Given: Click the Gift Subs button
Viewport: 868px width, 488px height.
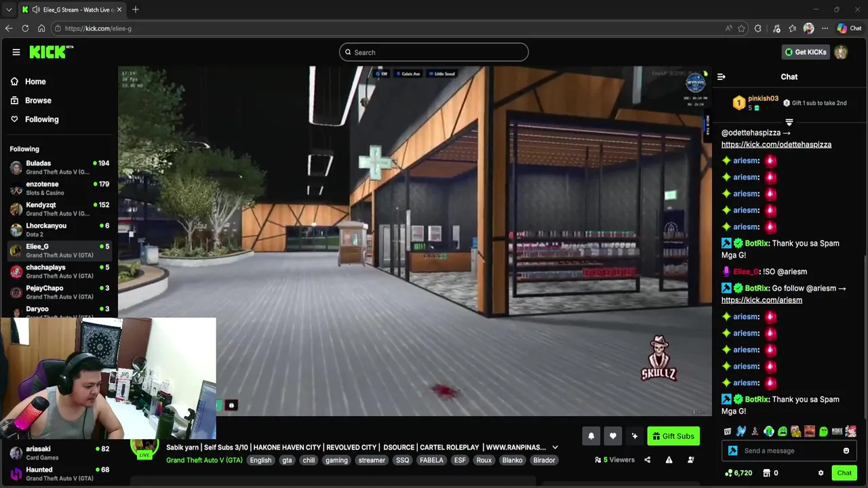Looking at the screenshot, I should point(673,436).
